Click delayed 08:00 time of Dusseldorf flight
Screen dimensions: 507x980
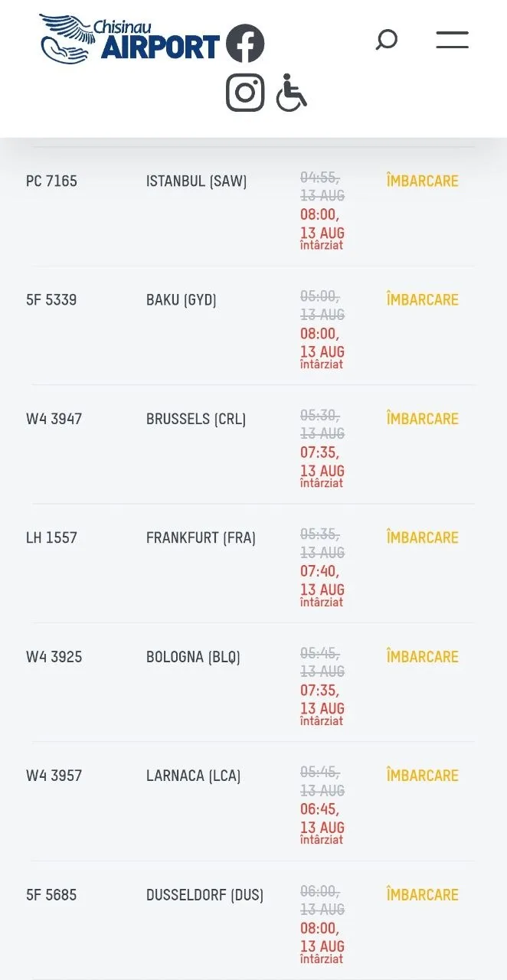coord(319,928)
